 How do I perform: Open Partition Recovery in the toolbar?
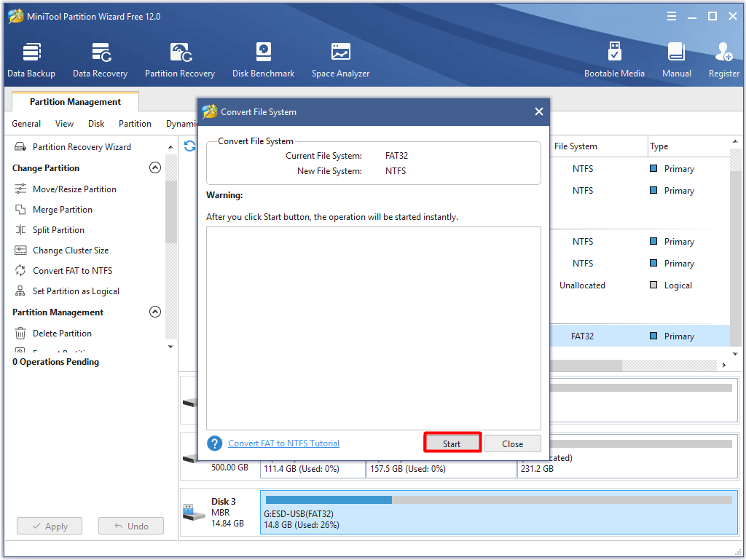pos(180,60)
